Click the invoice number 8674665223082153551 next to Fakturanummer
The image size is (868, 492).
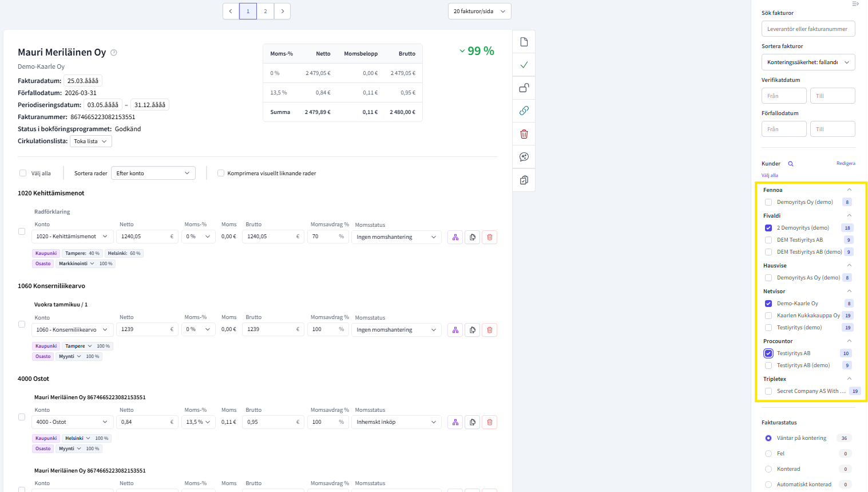103,117
